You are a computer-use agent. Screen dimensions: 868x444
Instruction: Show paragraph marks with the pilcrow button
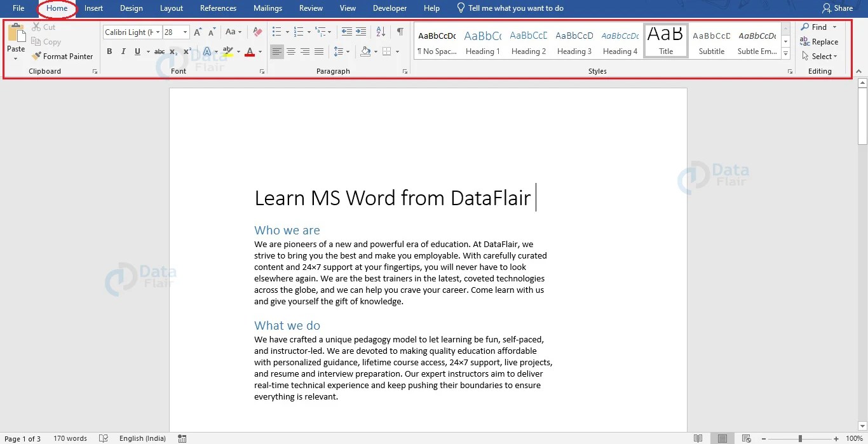click(x=400, y=31)
